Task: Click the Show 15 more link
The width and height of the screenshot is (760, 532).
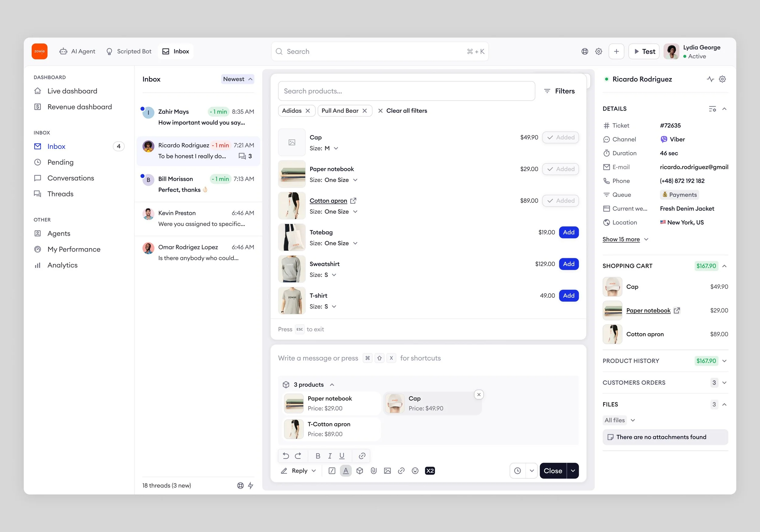Action: (621, 239)
